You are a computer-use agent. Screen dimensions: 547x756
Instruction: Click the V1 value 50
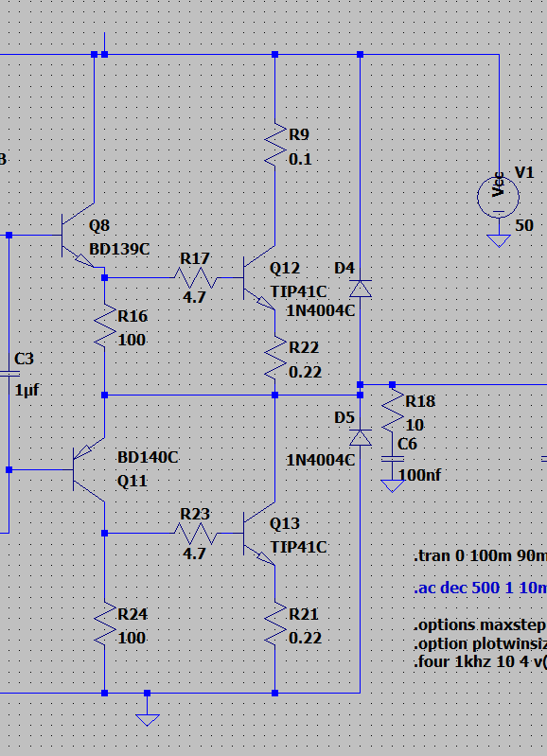pos(524,225)
